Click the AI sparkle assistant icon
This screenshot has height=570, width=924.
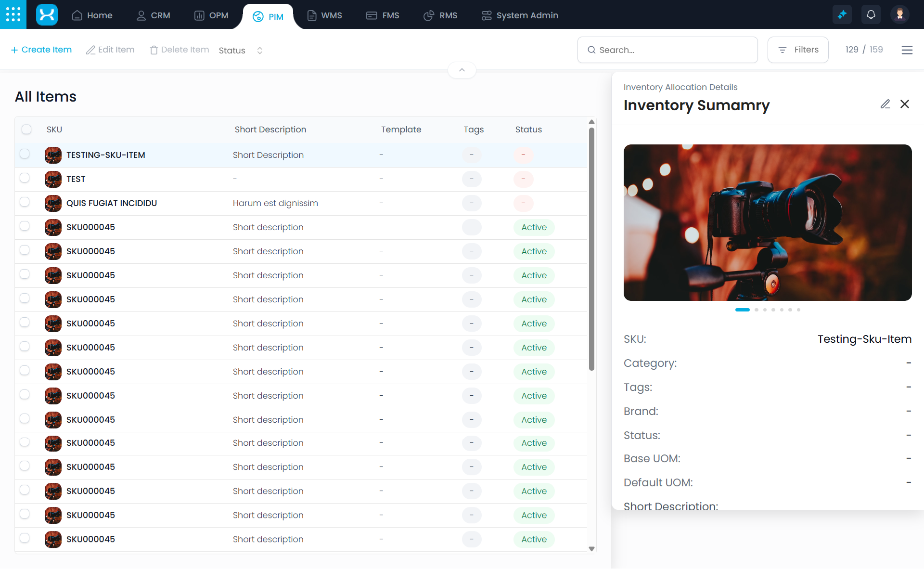click(842, 14)
